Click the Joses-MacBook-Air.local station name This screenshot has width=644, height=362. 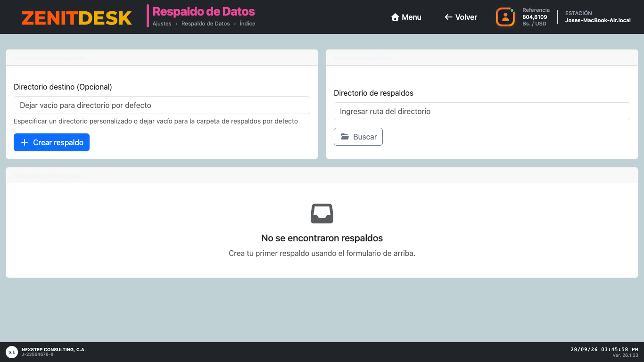(x=598, y=20)
